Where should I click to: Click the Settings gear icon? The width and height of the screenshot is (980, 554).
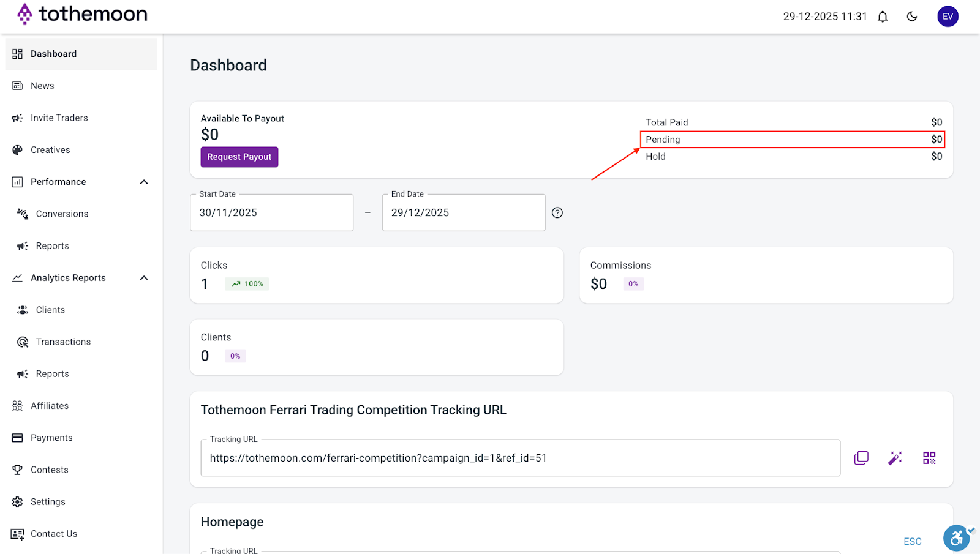tap(17, 501)
